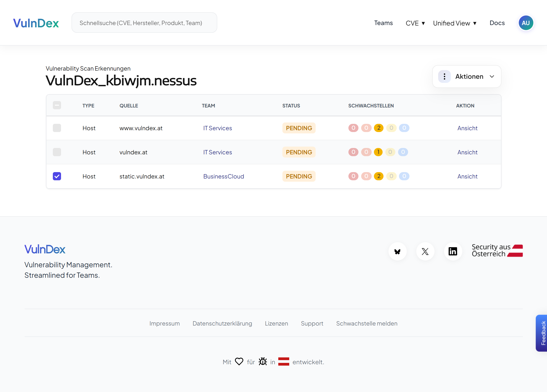This screenshot has height=392, width=547.
Task: Focus the Schnellsuche search field
Action: [144, 23]
